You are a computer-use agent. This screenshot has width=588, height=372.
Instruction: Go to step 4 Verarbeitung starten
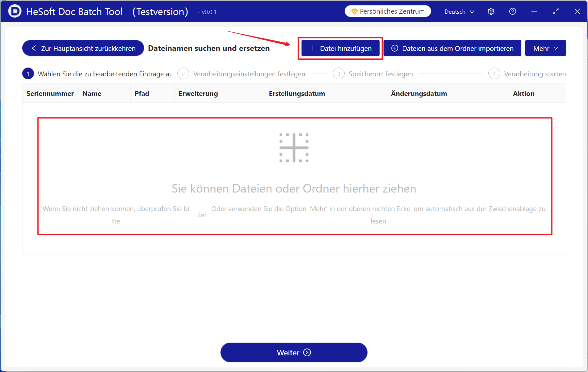(527, 74)
